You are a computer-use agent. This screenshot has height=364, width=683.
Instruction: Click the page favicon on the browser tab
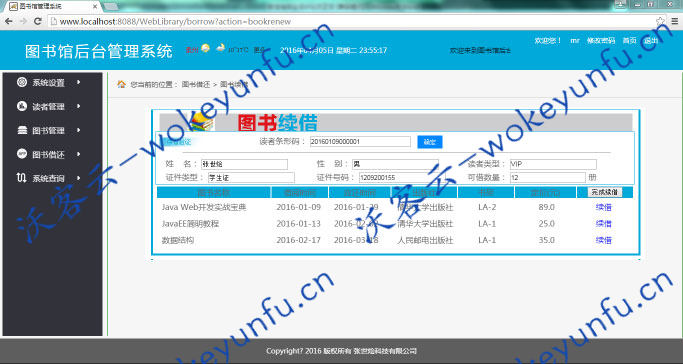13,7
